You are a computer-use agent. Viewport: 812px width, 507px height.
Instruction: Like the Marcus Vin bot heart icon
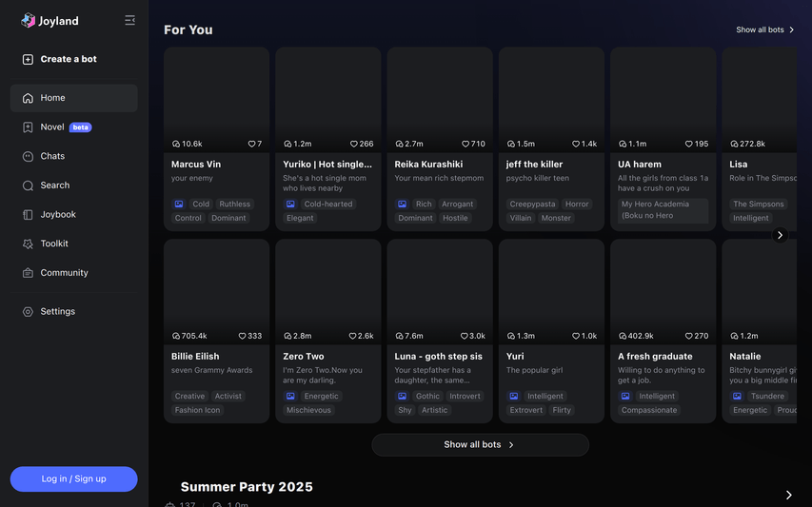click(x=252, y=145)
